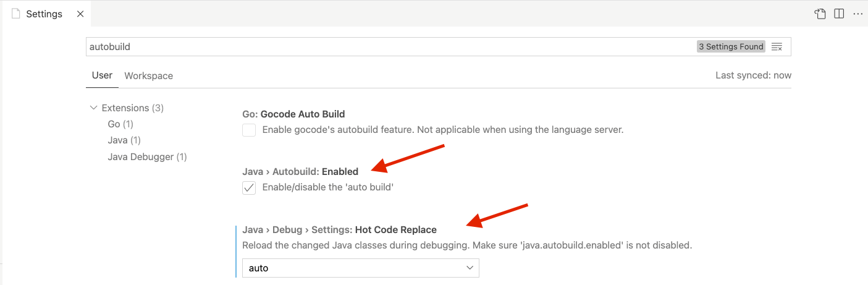Split the editor to the right
Viewport: 868px width, 285px height.
pos(838,14)
